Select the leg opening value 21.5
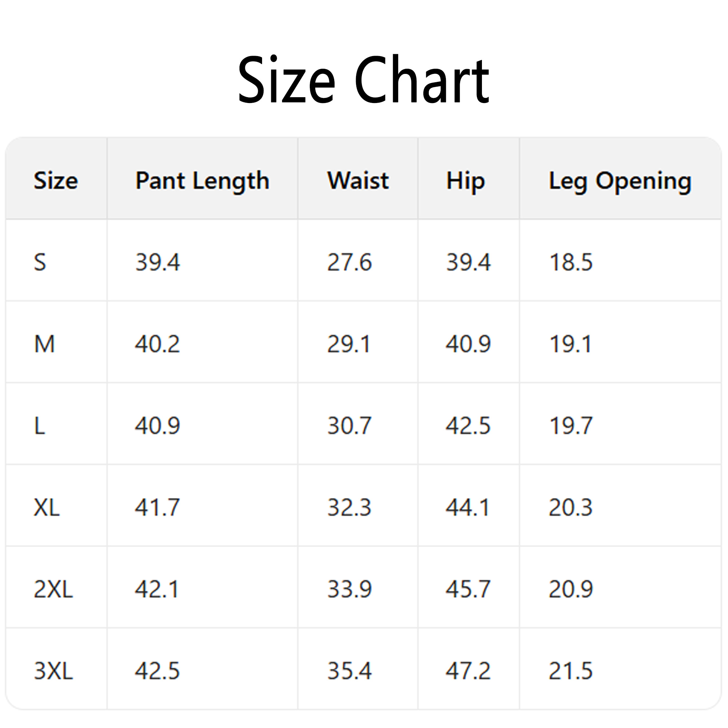The image size is (728, 728). tap(570, 671)
